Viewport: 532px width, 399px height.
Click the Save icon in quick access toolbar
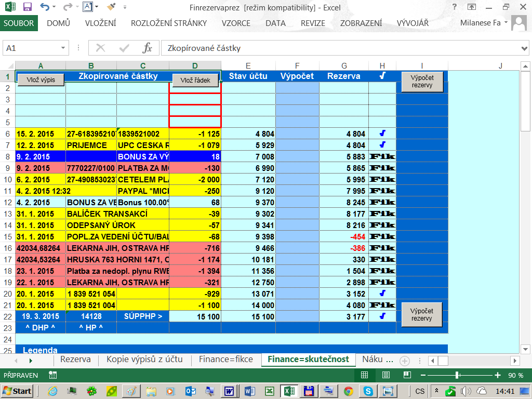[x=28, y=8]
